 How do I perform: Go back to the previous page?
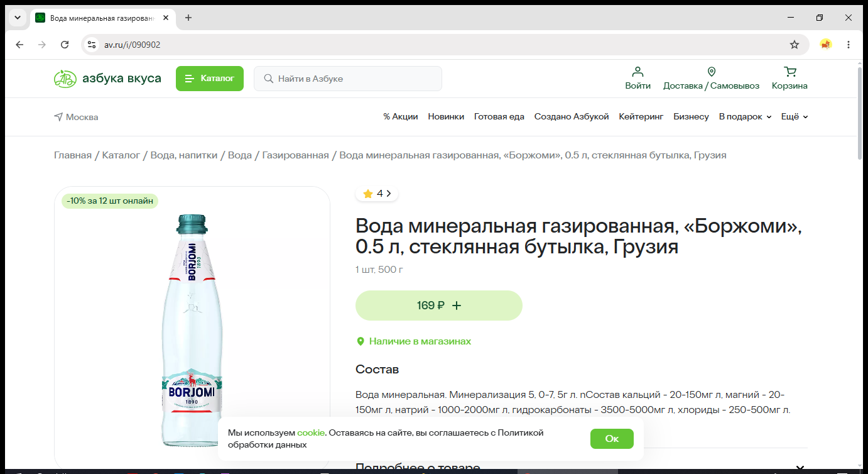point(19,45)
